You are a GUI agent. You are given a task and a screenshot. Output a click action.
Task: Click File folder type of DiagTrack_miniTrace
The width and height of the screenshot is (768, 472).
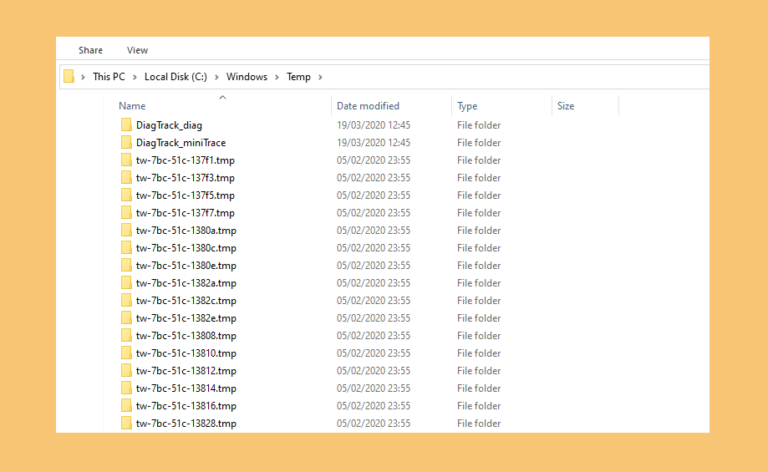[x=479, y=143]
